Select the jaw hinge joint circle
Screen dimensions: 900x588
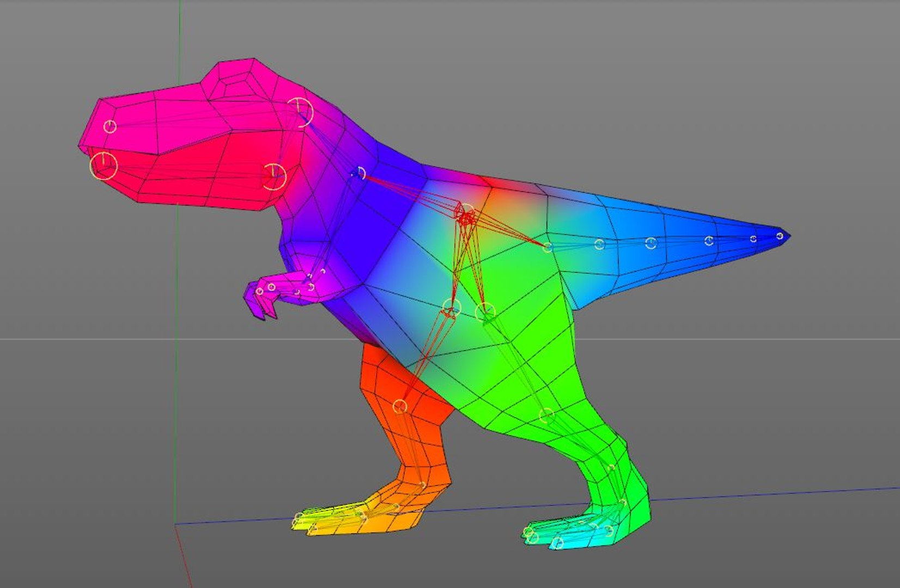pyautogui.click(x=274, y=176)
